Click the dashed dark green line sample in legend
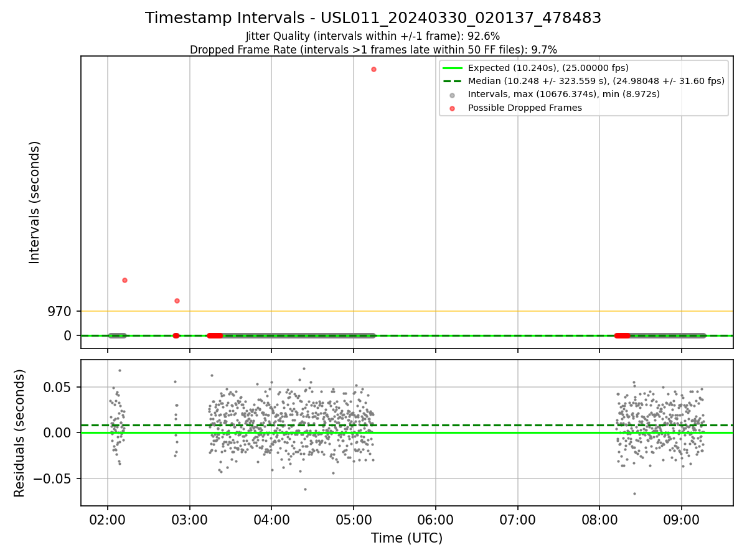This screenshot has height=560, width=747. pos(452,81)
